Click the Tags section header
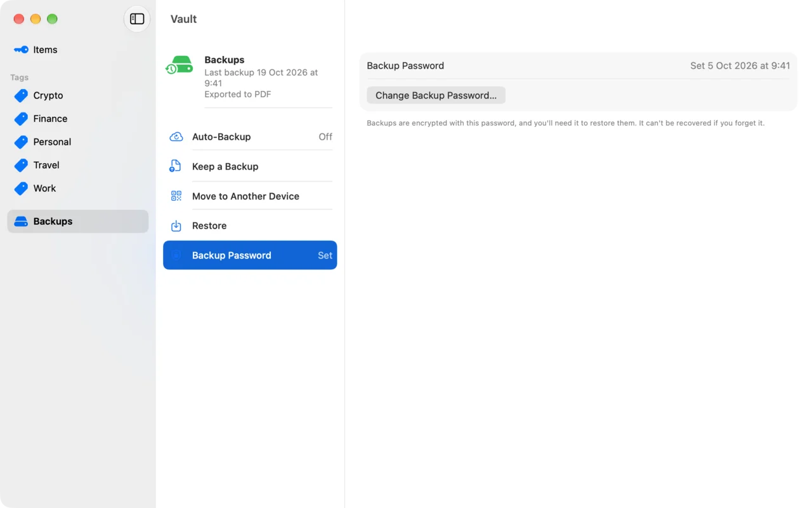Viewport: 812px width, 508px height. point(20,77)
